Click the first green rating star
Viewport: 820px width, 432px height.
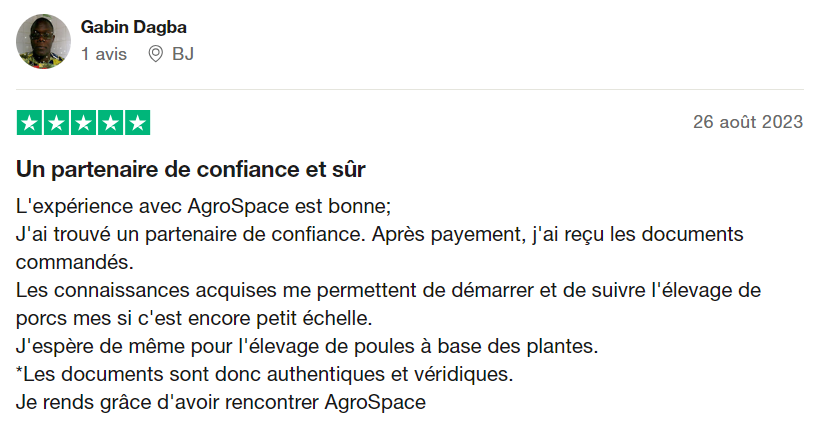[x=30, y=123]
